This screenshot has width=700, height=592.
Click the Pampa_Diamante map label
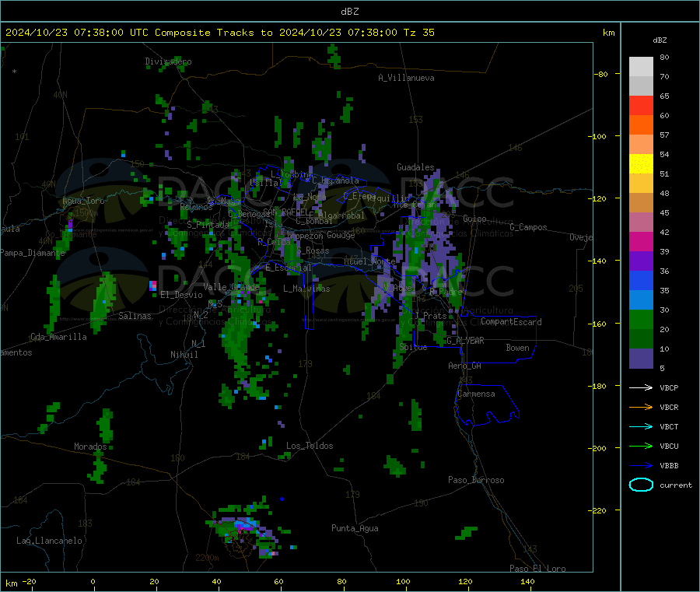tap(32, 253)
